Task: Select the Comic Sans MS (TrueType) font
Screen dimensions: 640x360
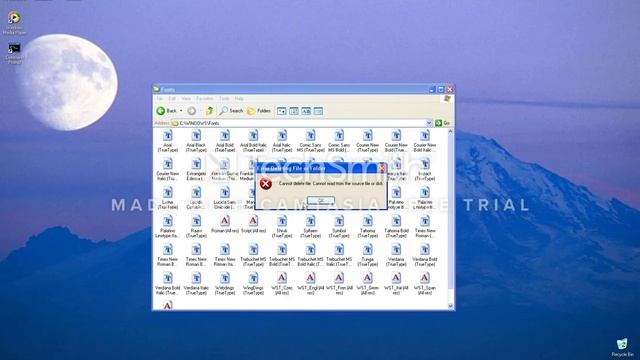Action: coord(311,141)
